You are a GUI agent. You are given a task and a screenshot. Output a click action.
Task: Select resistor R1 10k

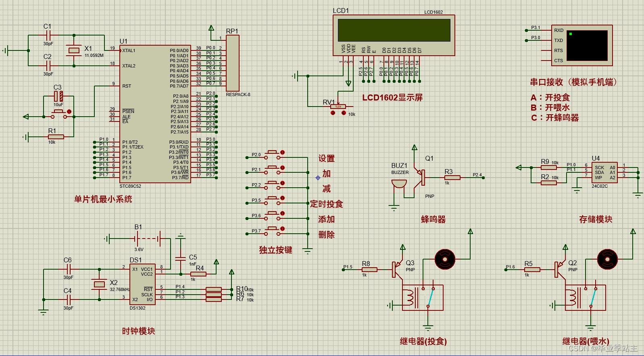[56, 137]
